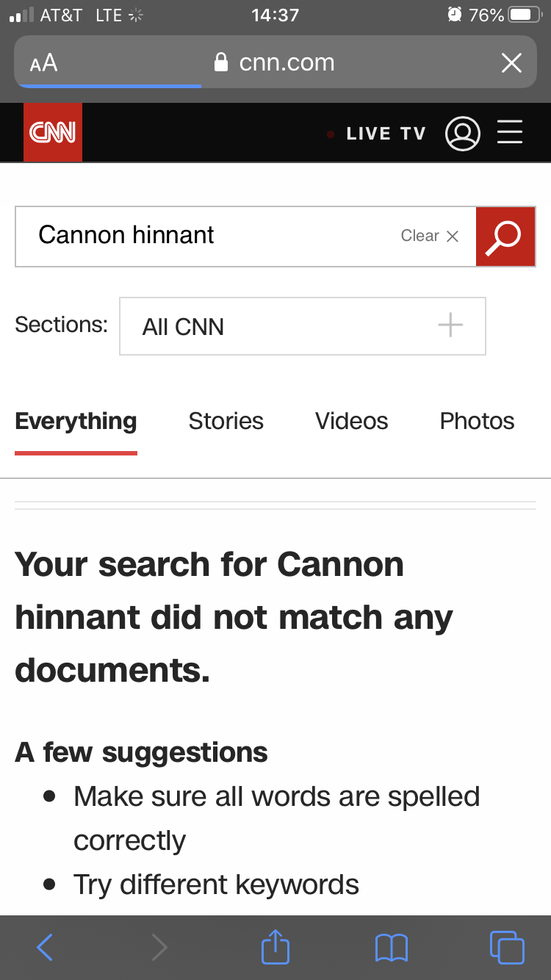Open the CNN account profile icon
The height and width of the screenshot is (980, 551).
pyautogui.click(x=463, y=134)
